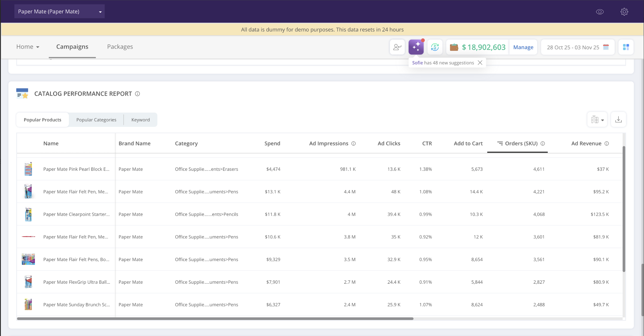
Task: Click Ad Impressions info icon
Action: [x=353, y=144]
